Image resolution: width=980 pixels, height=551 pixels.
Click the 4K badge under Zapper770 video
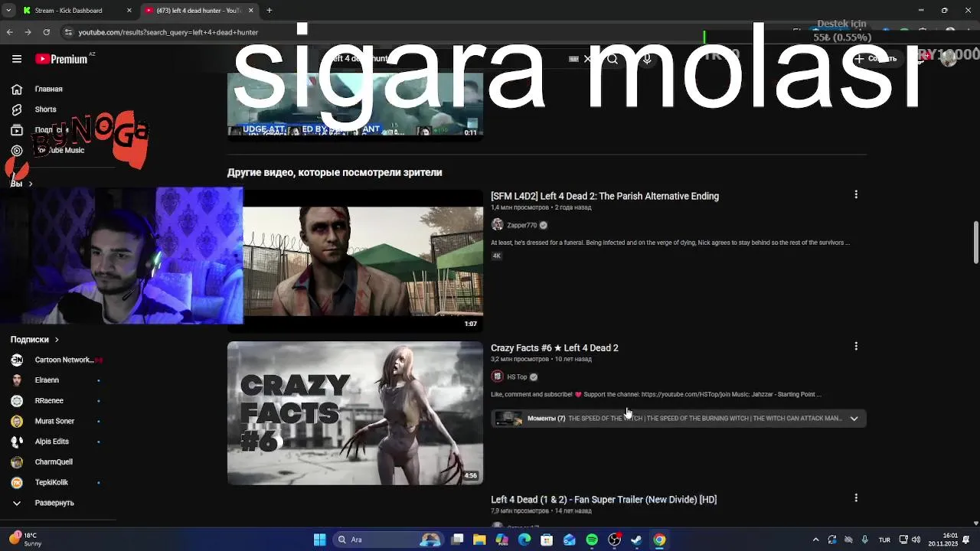(496, 256)
